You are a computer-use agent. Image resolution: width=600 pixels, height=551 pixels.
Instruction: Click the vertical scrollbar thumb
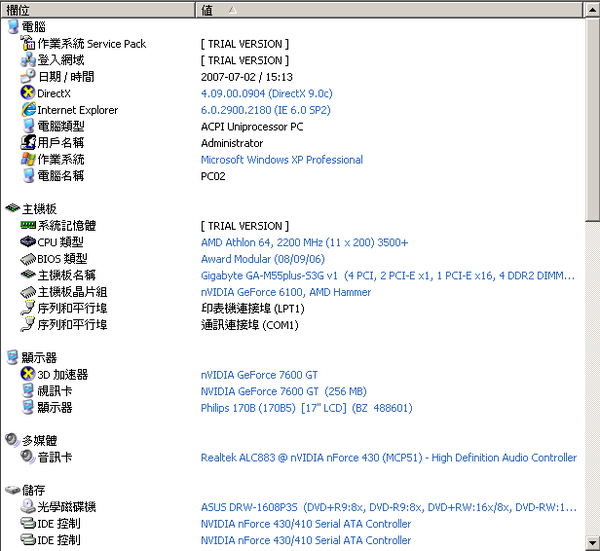[x=592, y=119]
